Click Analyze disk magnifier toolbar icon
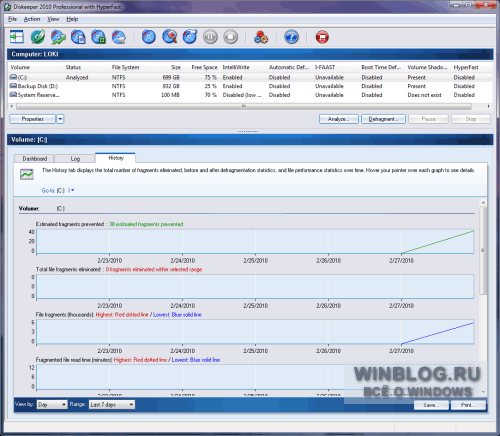This screenshot has height=436, width=500. 169,37
